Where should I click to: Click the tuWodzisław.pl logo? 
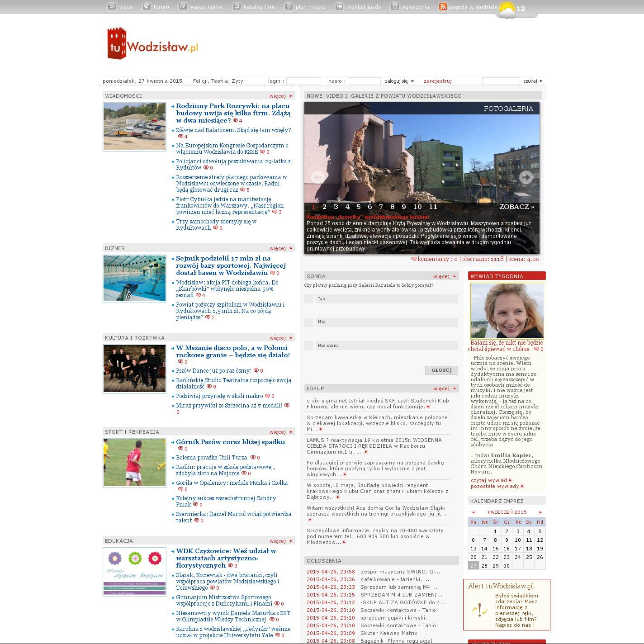click(153, 44)
